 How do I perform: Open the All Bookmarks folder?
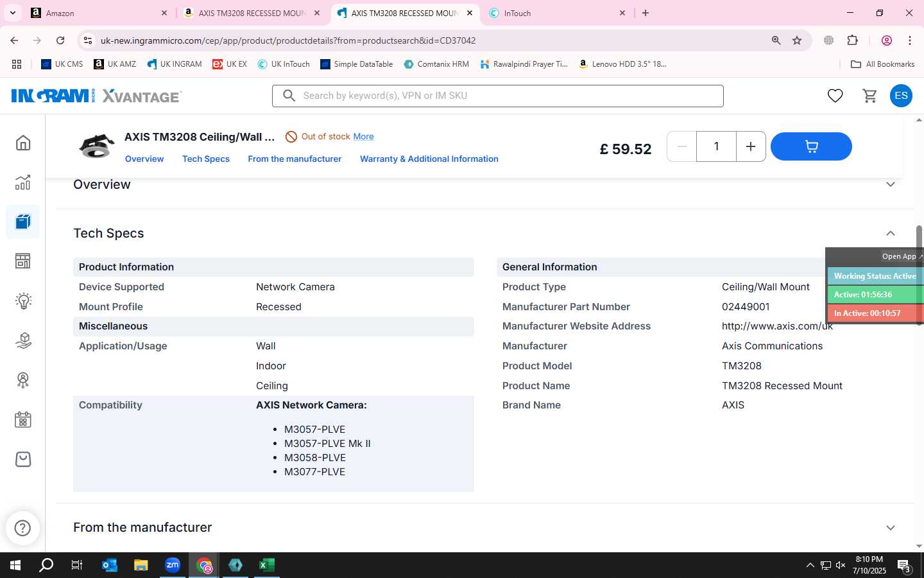[882, 64]
